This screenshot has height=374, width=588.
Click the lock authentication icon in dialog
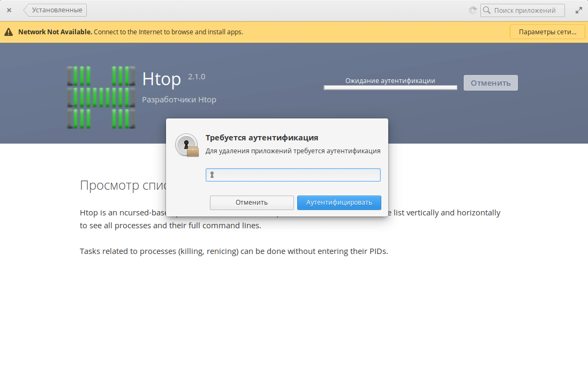(x=187, y=145)
